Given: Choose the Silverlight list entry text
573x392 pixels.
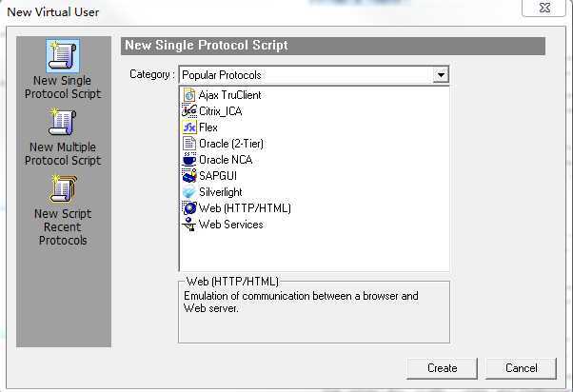Looking at the screenshot, I should [x=220, y=192].
